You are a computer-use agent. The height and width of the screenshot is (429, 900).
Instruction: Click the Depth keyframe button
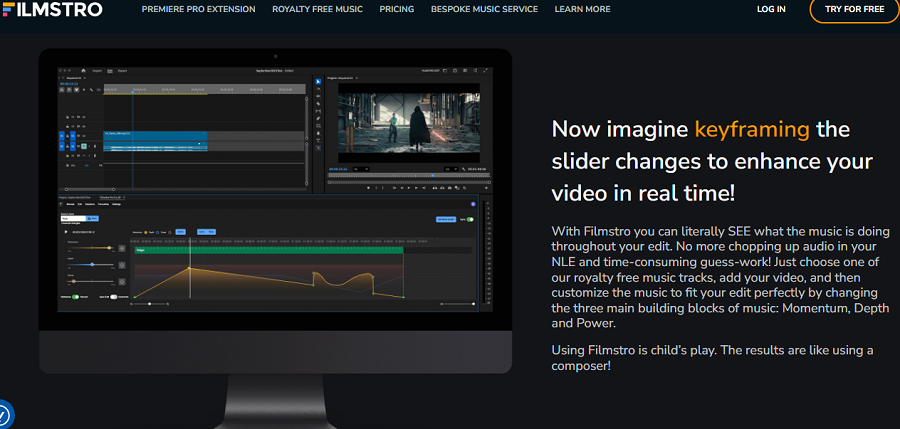(x=122, y=265)
